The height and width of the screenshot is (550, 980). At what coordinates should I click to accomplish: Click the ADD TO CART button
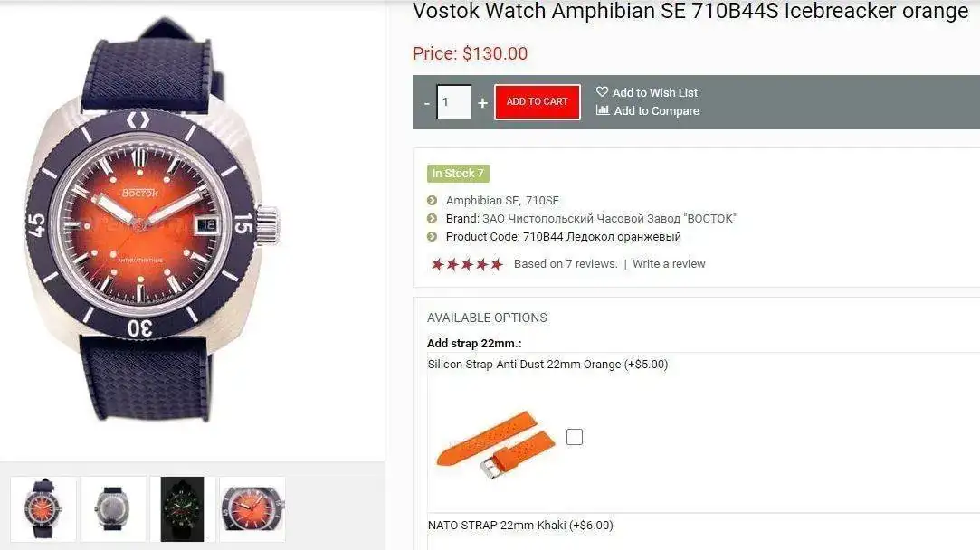[x=537, y=102]
